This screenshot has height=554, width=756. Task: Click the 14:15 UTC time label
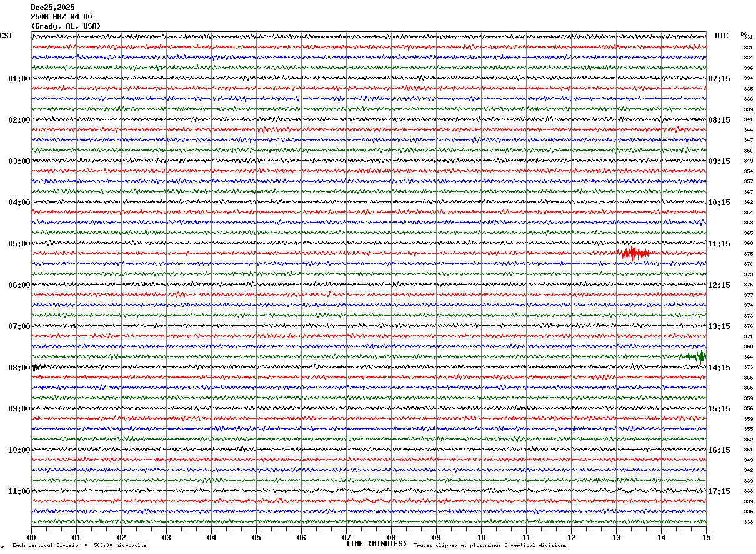(719, 368)
